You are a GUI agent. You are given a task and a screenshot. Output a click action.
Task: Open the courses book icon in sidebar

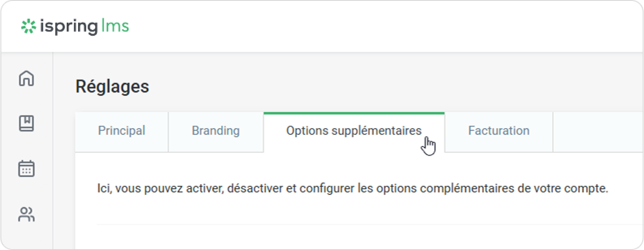pyautogui.click(x=26, y=123)
